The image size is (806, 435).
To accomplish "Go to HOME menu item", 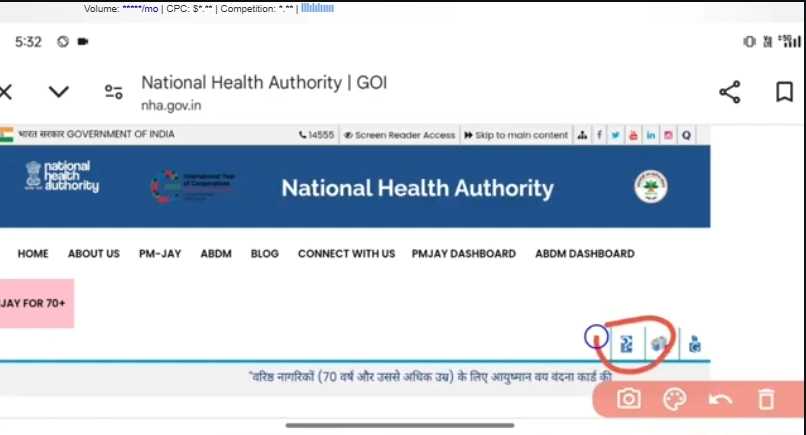I will pos(33,253).
